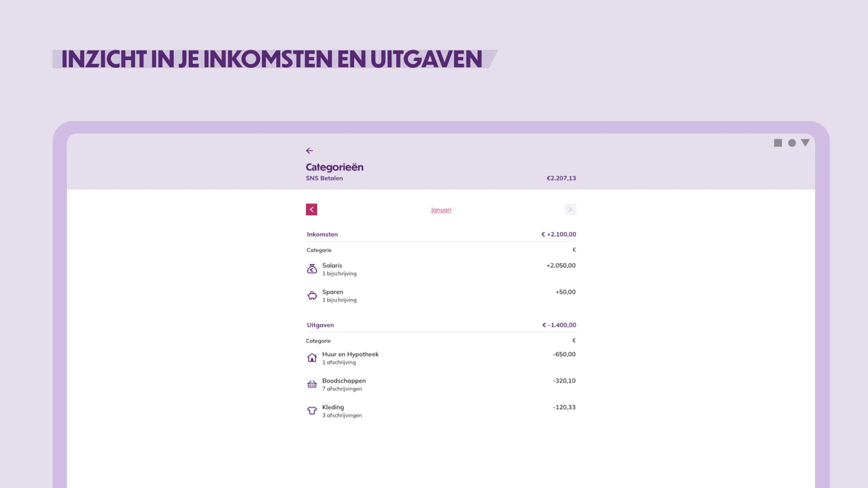Click '1 afschrijving' under Huur en Hypotheek
Viewport: 868px width, 488px height.
pos(339,362)
